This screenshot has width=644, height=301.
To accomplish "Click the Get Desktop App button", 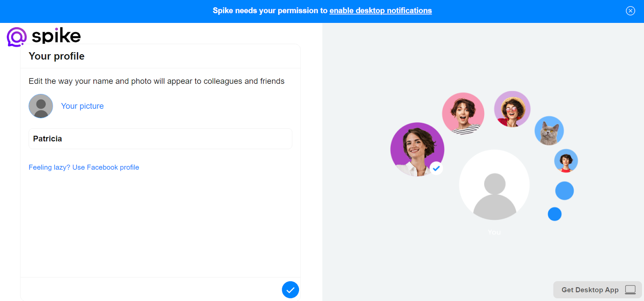I will click(x=590, y=290).
